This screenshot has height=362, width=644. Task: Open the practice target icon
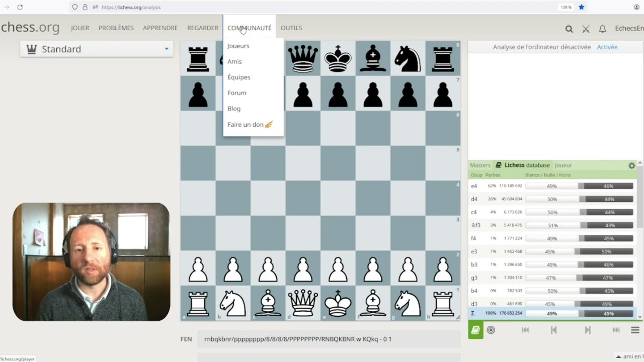pos(491,330)
